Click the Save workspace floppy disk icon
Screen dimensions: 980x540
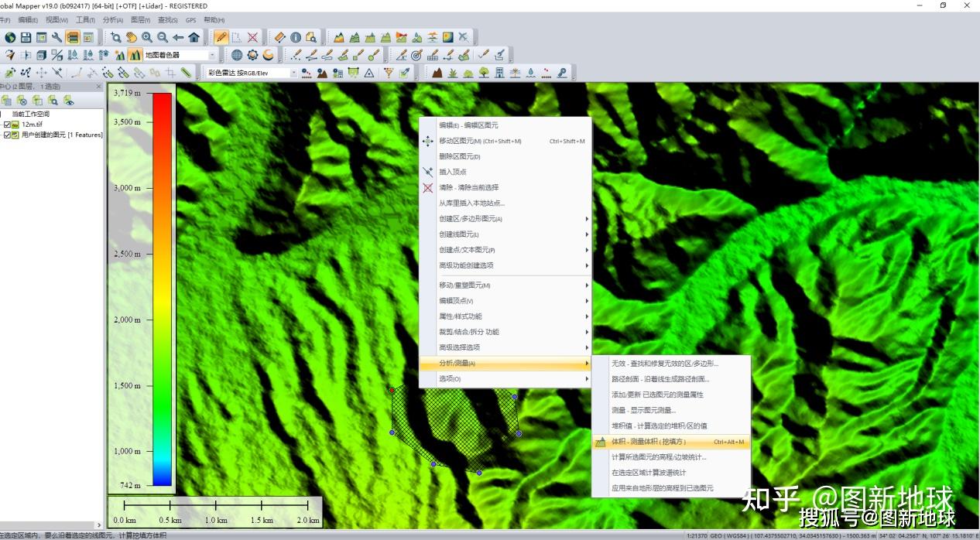tap(26, 37)
